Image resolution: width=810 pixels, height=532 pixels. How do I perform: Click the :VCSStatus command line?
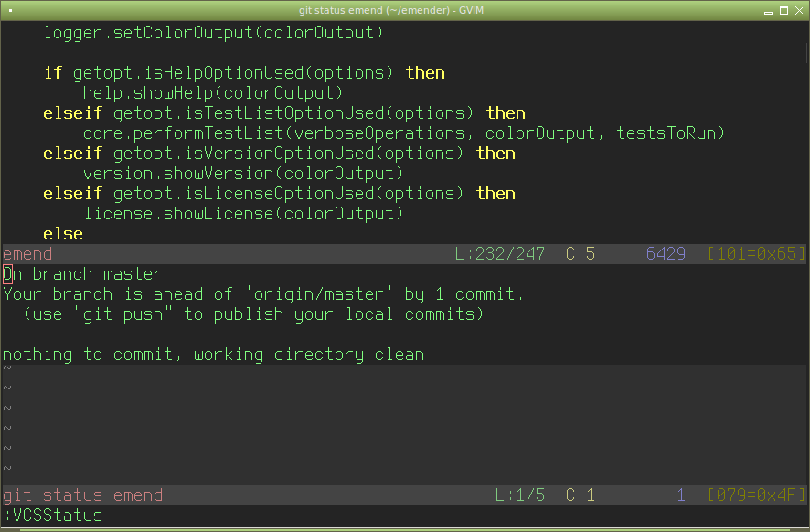[x=53, y=516]
